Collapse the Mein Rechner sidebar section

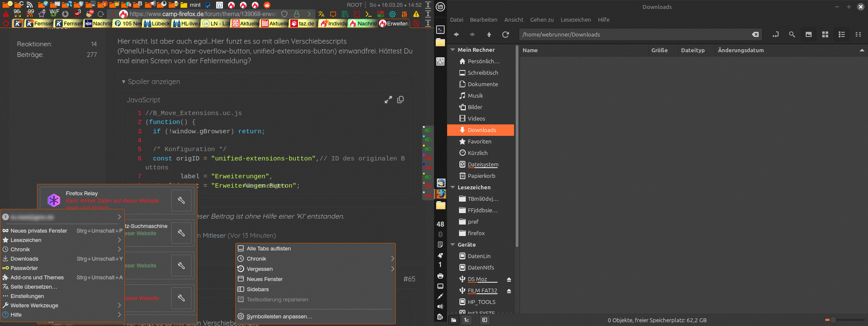click(453, 50)
